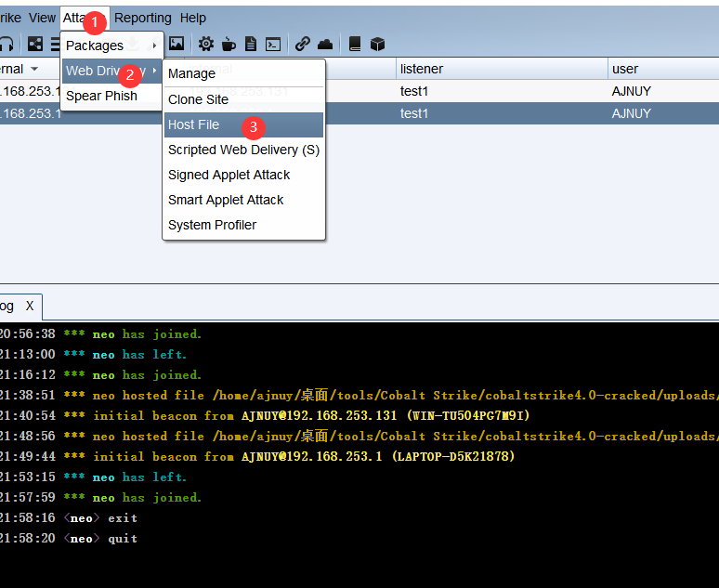Click the 21:58:20 neo quit message
The image size is (719, 588).
click(69, 539)
